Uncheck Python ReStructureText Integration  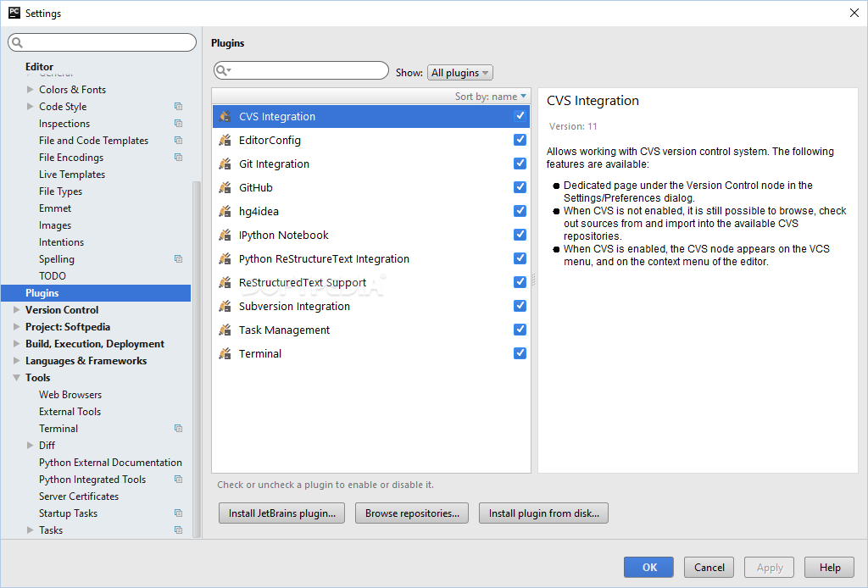tap(520, 258)
